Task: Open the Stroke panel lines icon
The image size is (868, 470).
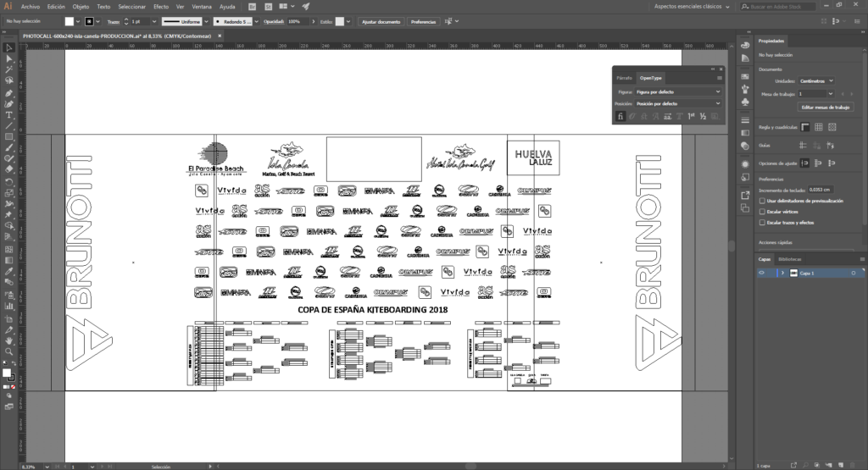Action: (745, 120)
